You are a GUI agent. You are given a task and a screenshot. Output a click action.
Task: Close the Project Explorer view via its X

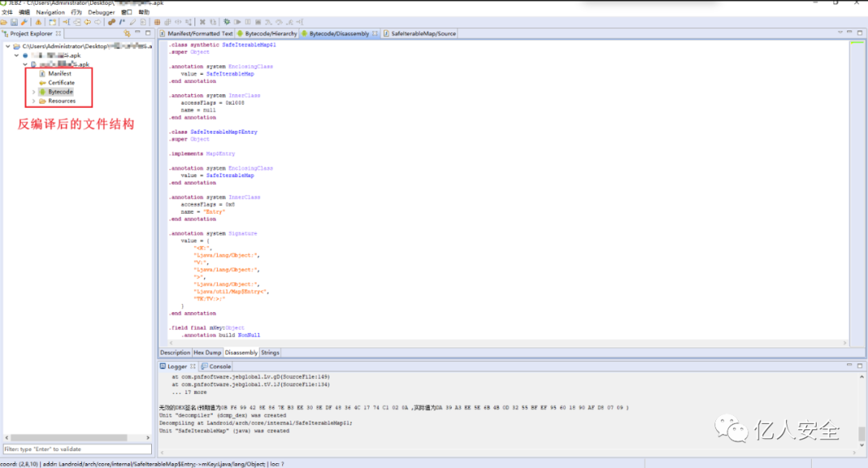[58, 33]
